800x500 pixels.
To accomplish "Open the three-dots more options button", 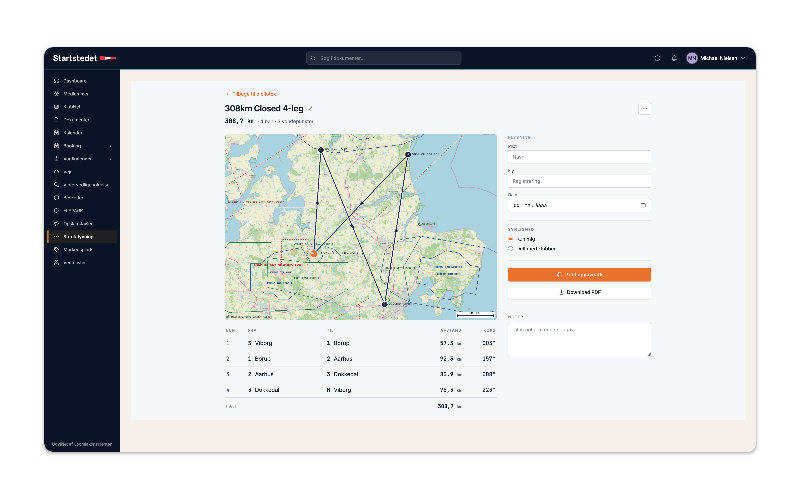I will click(x=644, y=109).
